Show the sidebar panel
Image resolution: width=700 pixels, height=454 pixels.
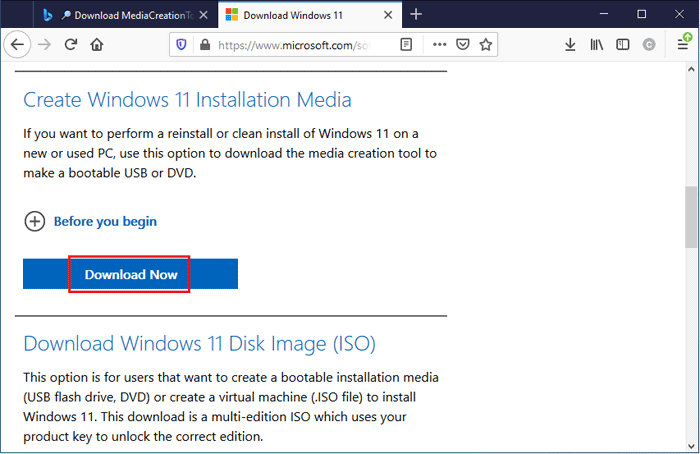623,44
